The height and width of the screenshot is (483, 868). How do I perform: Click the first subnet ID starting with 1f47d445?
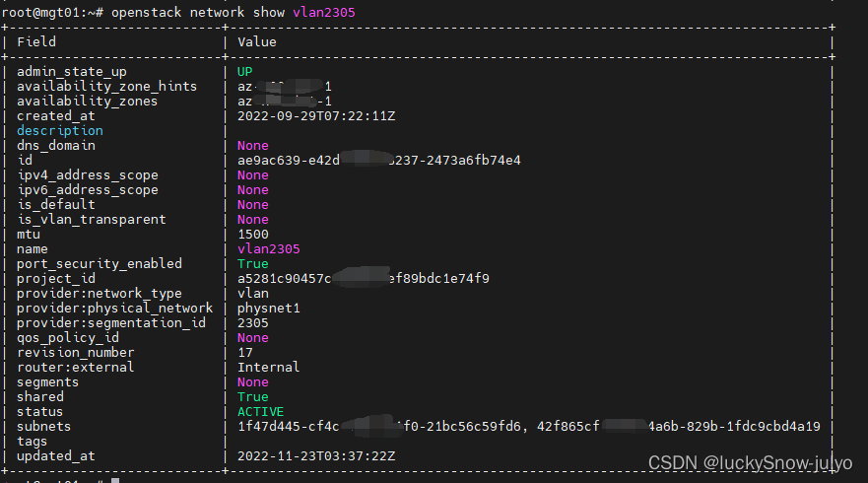pyautogui.click(x=379, y=427)
